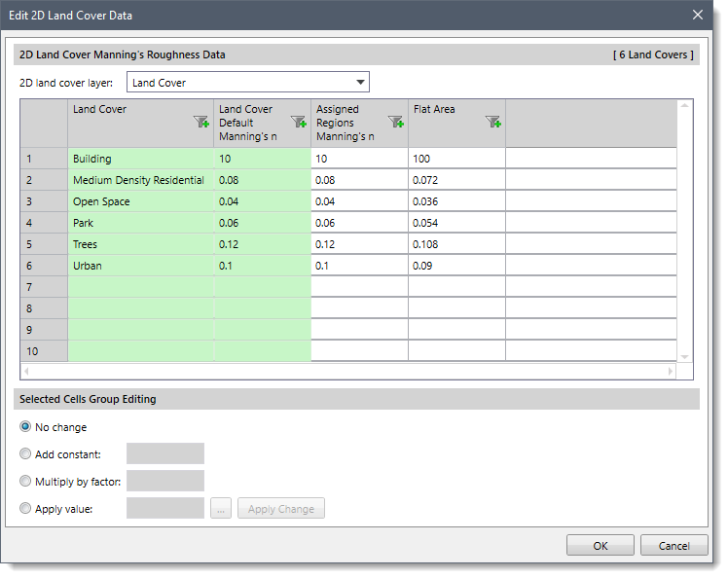728x578 pixels.
Task: Click the Trees land cover cell
Action: click(141, 244)
